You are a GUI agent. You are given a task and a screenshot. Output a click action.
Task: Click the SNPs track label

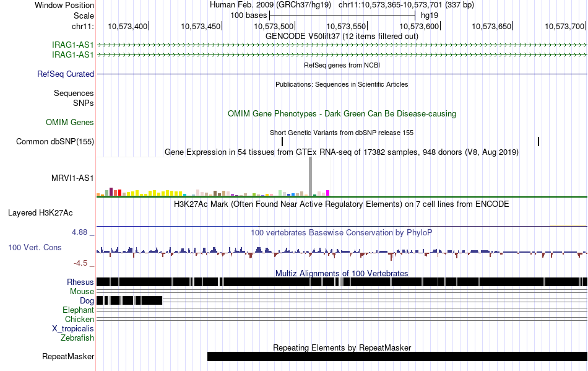click(84, 103)
